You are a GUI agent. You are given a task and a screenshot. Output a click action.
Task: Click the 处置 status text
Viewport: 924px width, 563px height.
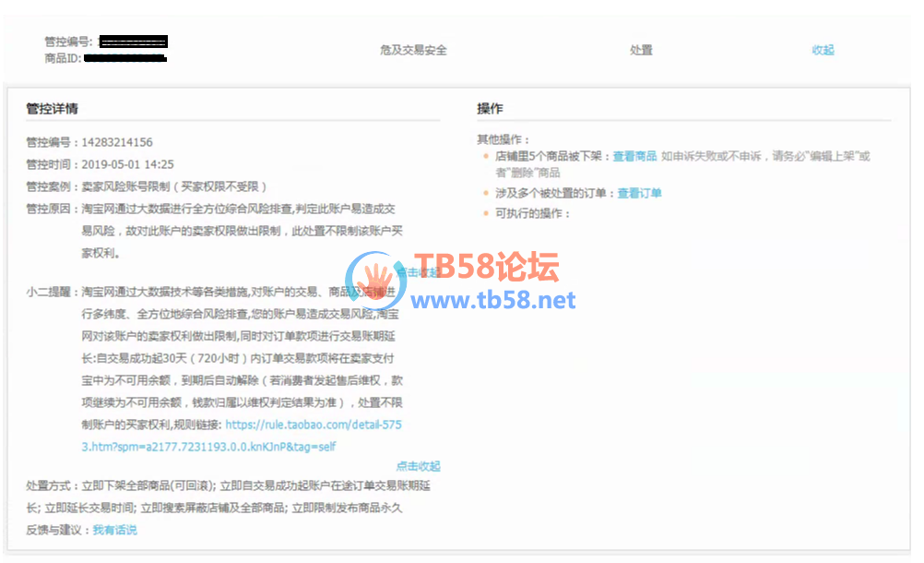pos(641,50)
